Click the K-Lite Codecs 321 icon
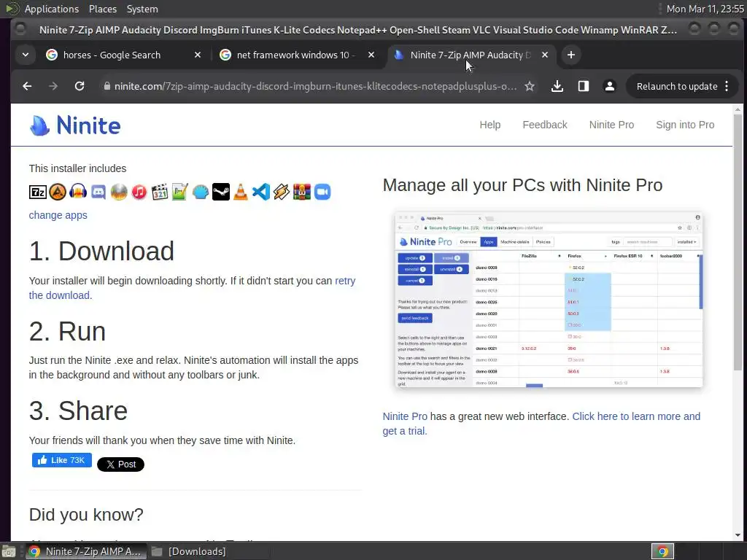Screen dimensions: 747x560 (160, 192)
